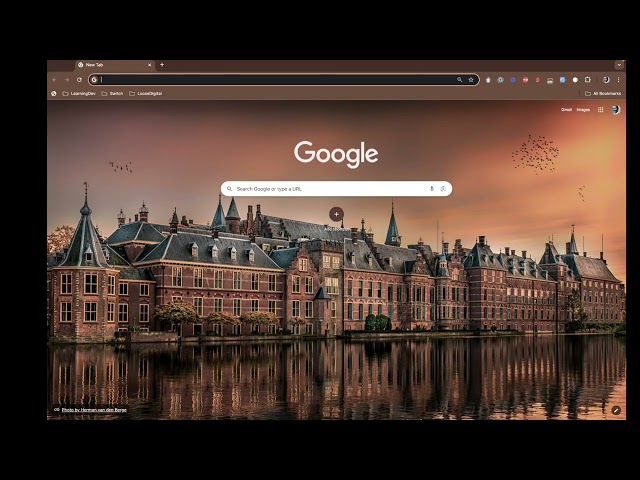
Task: Open the Chrome profile avatar in toolbar
Action: [x=606, y=80]
